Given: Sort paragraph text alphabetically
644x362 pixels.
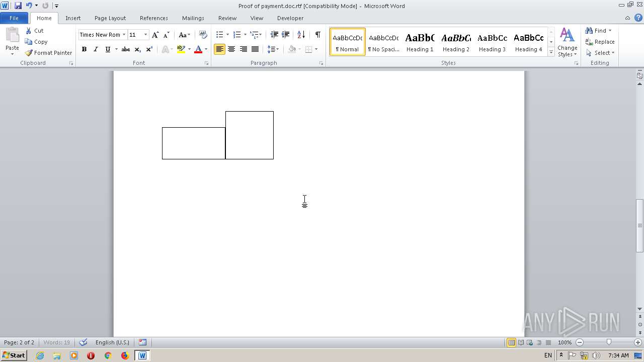Looking at the screenshot, I should 301,35.
